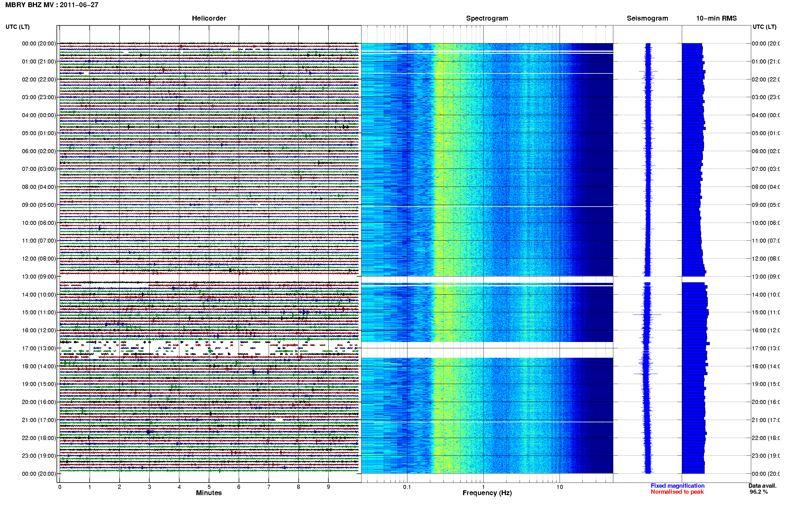
Task: Click the '10' frequency tick label
Action: pos(559,487)
